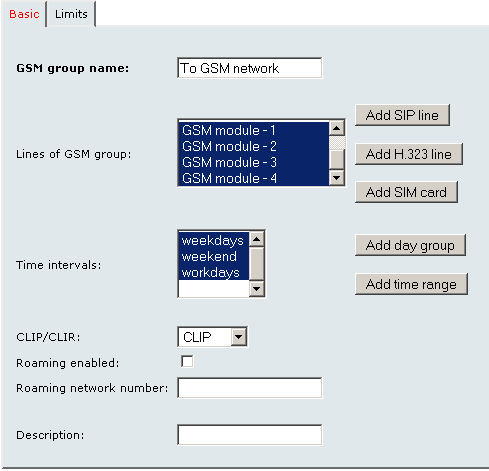Click the GSM group name field
Image resolution: width=489 pixels, height=471 pixels.
(250, 68)
